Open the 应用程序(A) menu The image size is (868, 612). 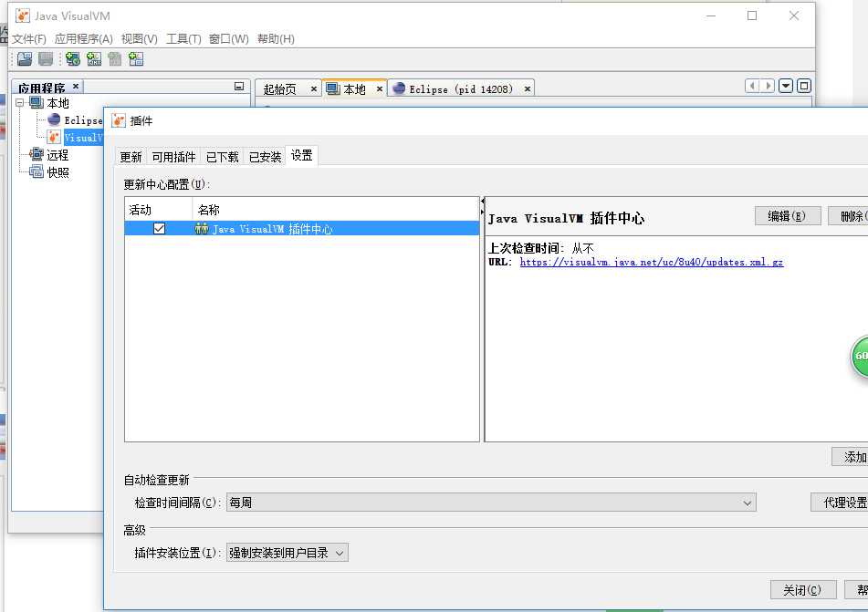pos(84,38)
